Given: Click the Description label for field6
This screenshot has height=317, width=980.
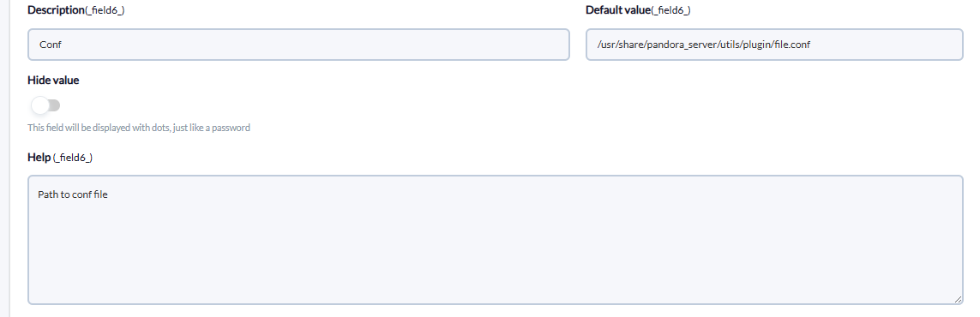Looking at the screenshot, I should (57, 10).
